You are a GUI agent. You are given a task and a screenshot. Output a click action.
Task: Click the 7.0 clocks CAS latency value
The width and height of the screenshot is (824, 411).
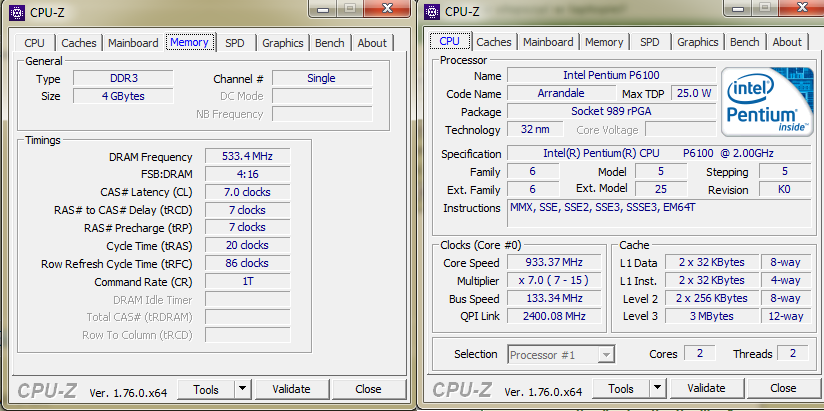(247, 192)
